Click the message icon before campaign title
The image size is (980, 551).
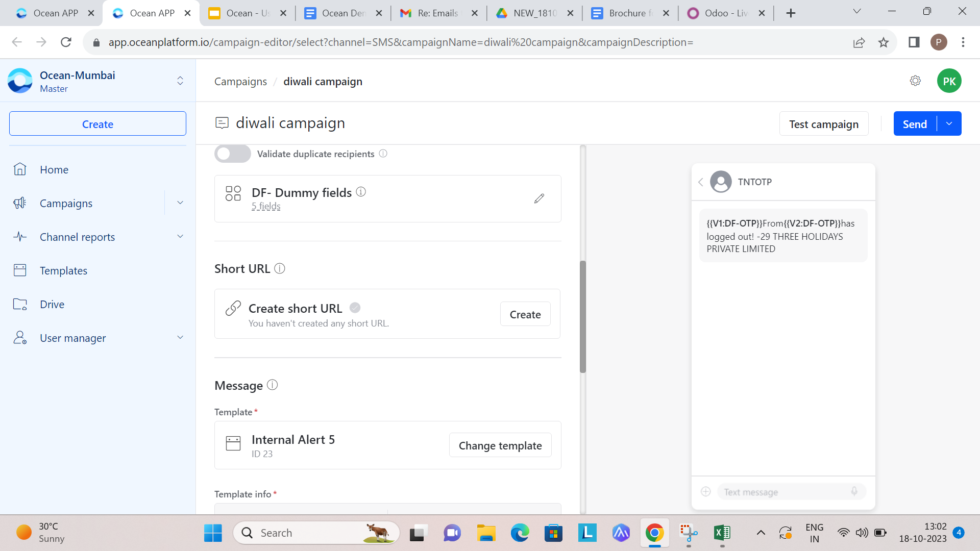click(222, 123)
